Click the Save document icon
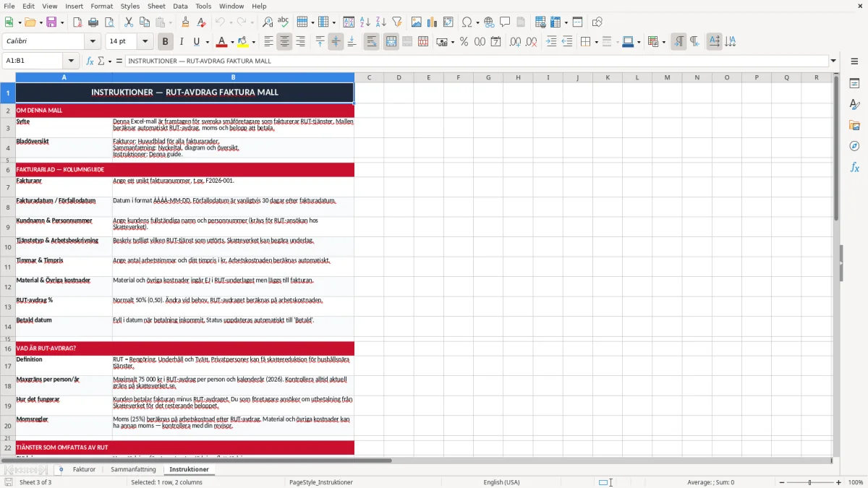Viewport: 868px width, 488px height. coord(51,22)
